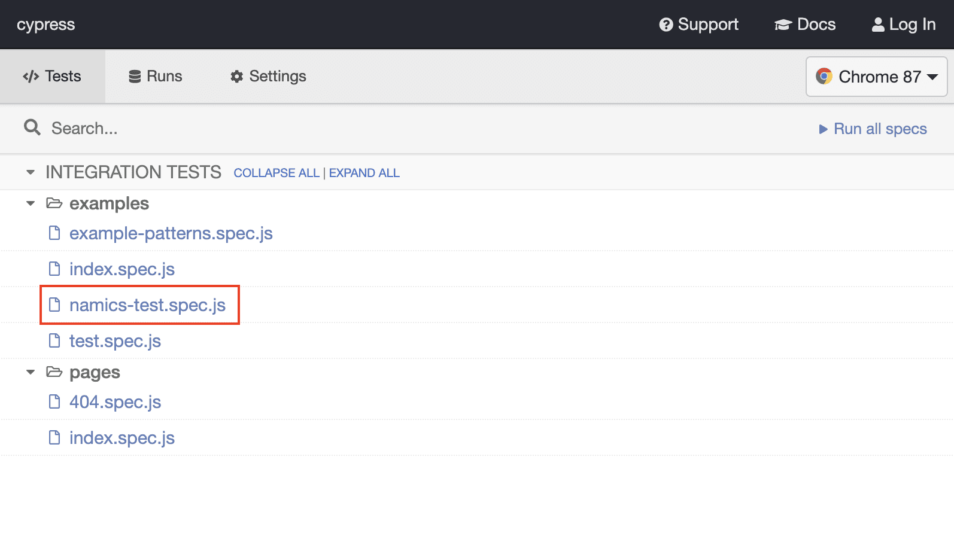Click the Log In user icon
The image size is (954, 560).
point(878,25)
